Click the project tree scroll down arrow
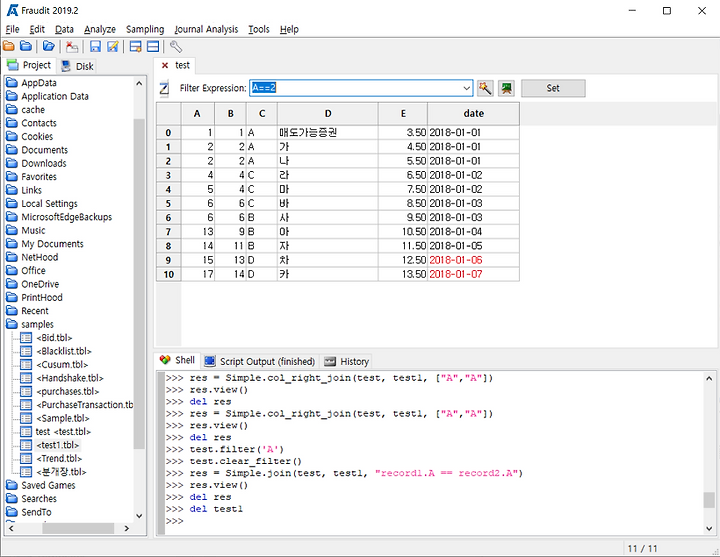 139,516
